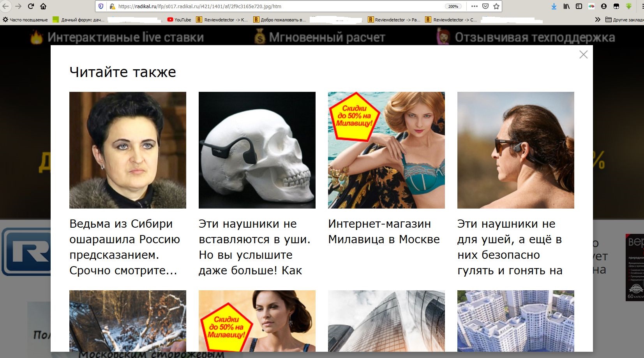Open the 'Часто посещаемые' bookmarks folder
This screenshot has width=644, height=358.
tap(25, 19)
